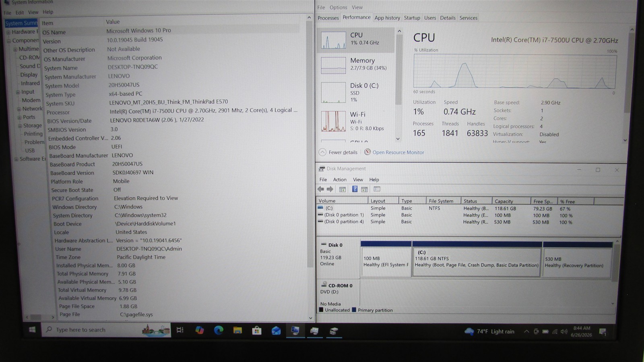This screenshot has height=362, width=644.
Task: Show hidden system tray icons chevron
Action: tap(526, 331)
